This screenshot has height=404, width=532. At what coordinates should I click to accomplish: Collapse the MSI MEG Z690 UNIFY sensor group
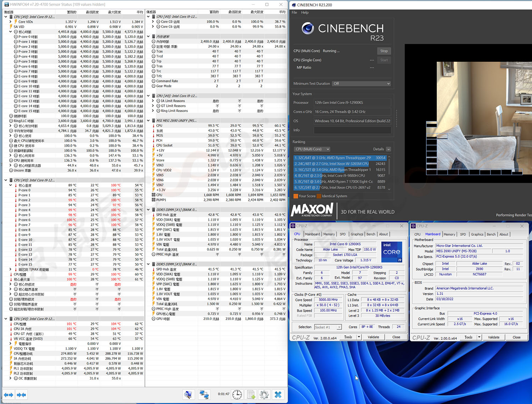149,121
